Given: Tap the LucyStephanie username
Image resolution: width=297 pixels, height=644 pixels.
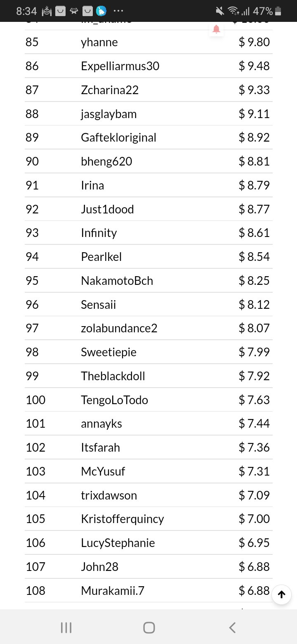Looking at the screenshot, I should tap(118, 543).
